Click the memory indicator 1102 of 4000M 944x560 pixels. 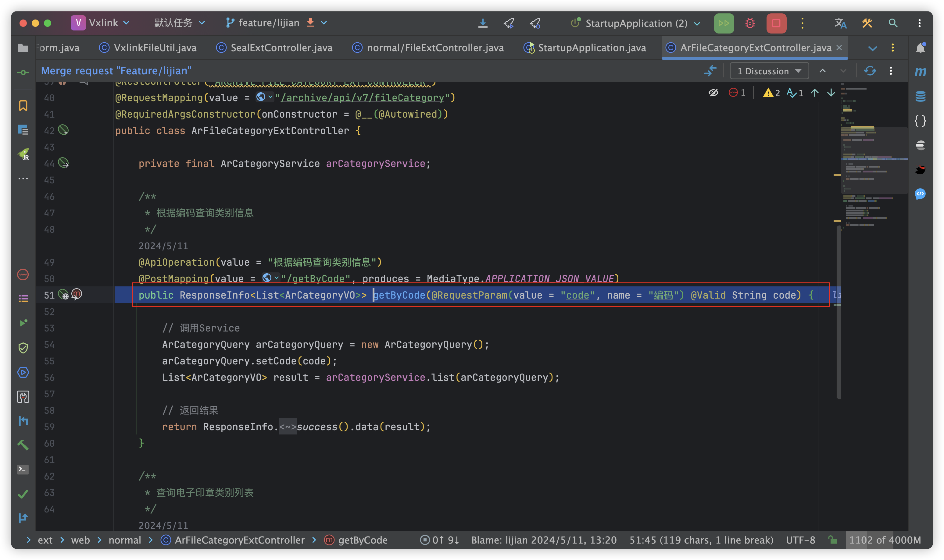(x=885, y=540)
